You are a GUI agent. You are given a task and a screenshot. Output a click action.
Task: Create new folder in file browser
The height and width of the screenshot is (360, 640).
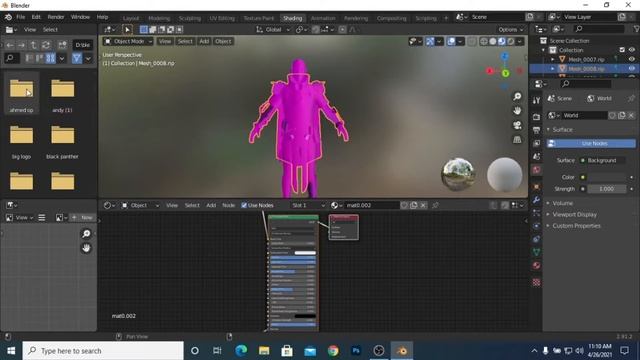point(62,45)
